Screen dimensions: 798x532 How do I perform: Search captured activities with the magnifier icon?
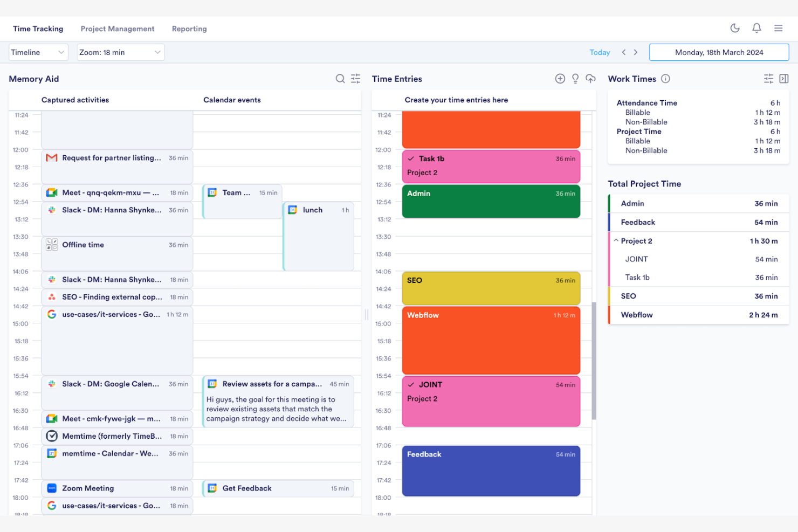tap(340, 78)
